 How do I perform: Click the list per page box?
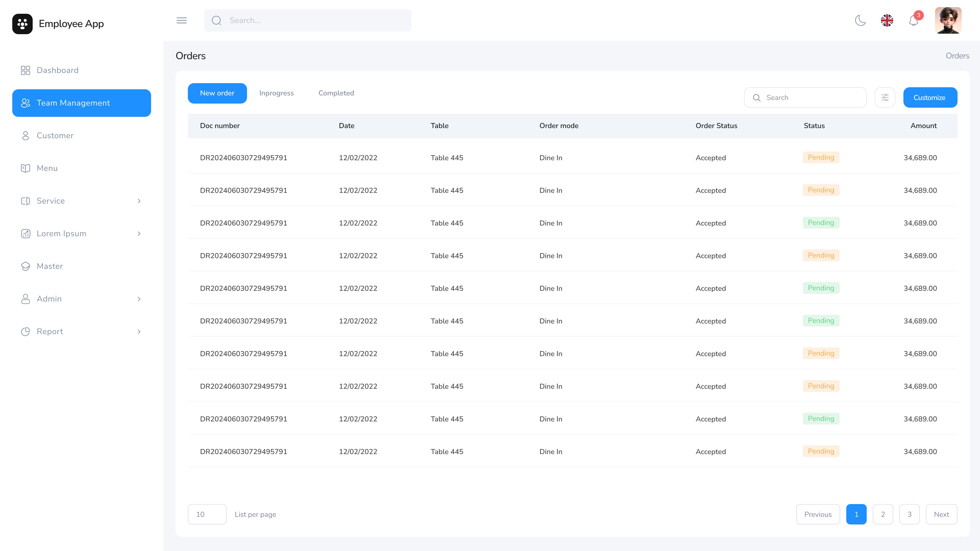coord(207,514)
